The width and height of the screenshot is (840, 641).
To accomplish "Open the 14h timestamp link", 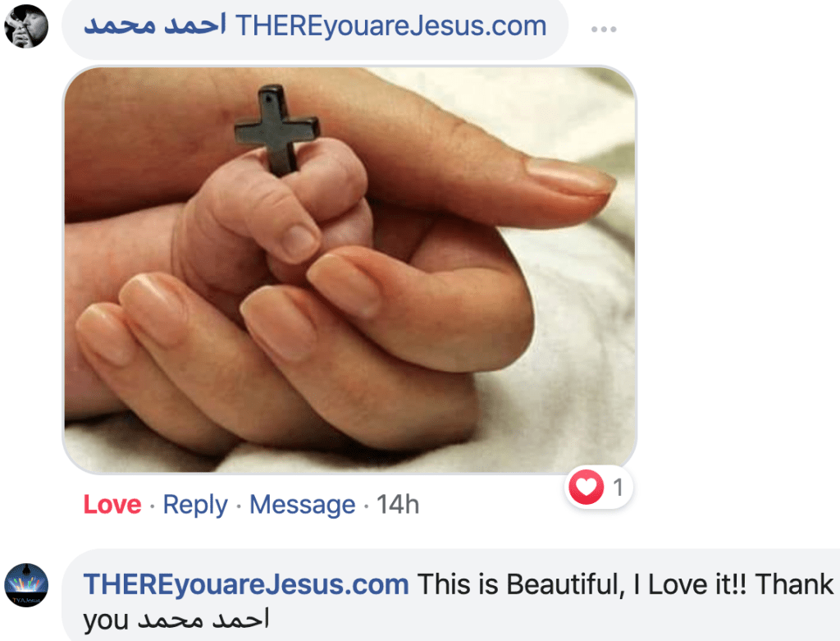I will tap(398, 505).
